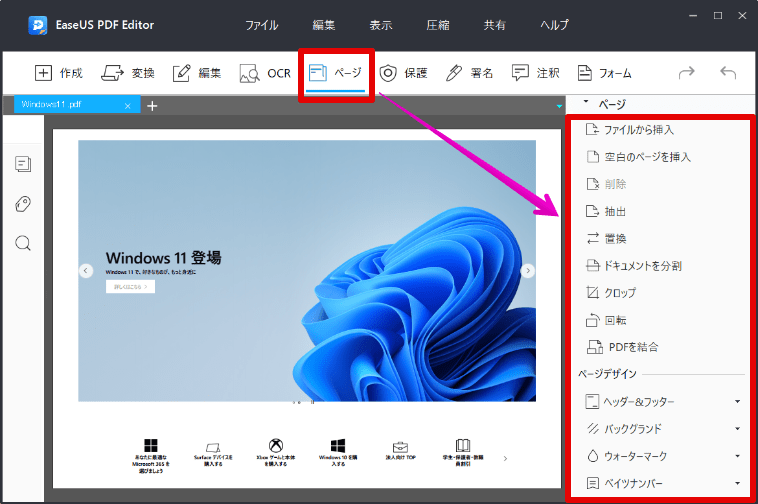
Task: Switch to the ページ toolbar tab
Action: pyautogui.click(x=335, y=73)
